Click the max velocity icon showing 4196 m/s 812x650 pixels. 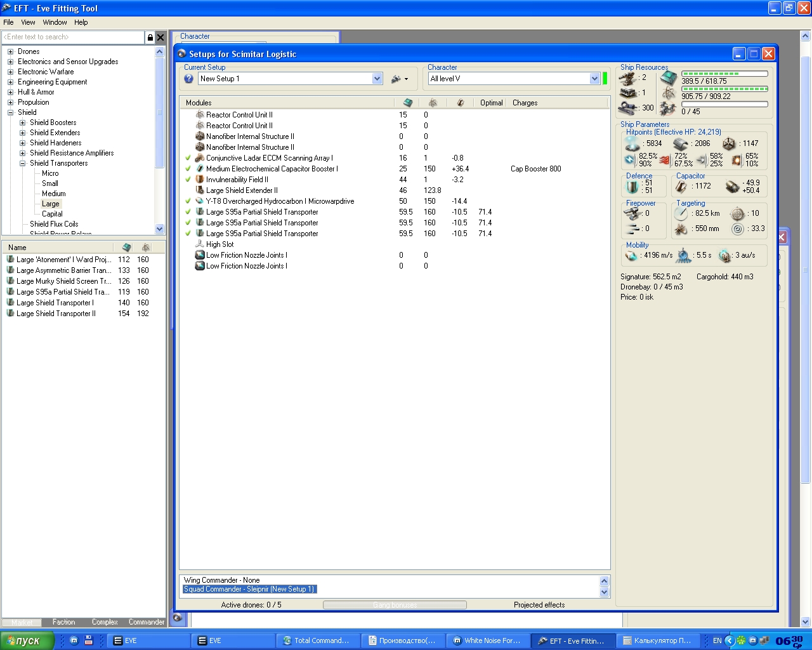631,255
